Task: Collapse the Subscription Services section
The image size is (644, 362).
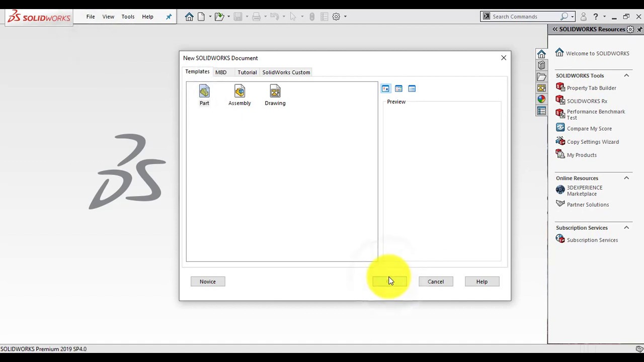Action: click(x=626, y=228)
